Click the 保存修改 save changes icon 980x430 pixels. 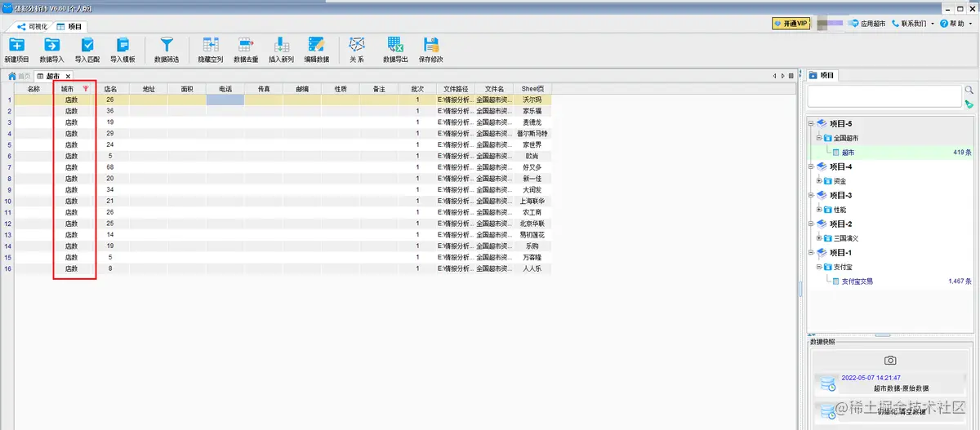coord(430,45)
